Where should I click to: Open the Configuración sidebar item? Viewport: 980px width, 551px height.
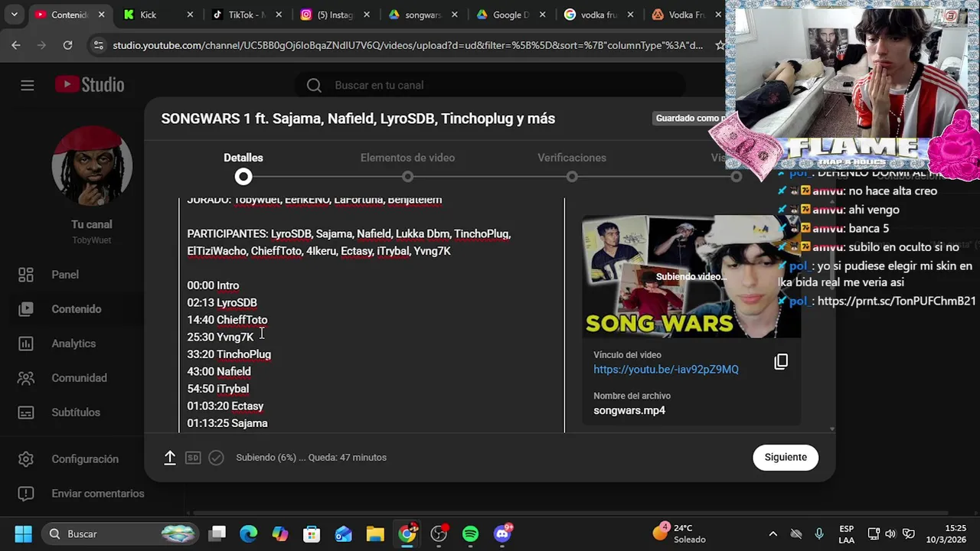(x=85, y=459)
